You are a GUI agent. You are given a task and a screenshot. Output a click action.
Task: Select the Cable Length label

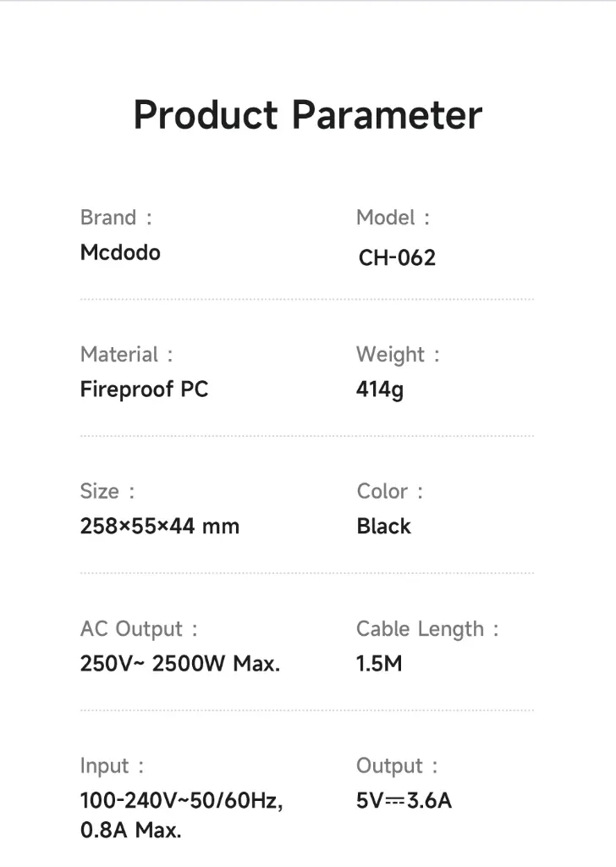click(x=427, y=630)
